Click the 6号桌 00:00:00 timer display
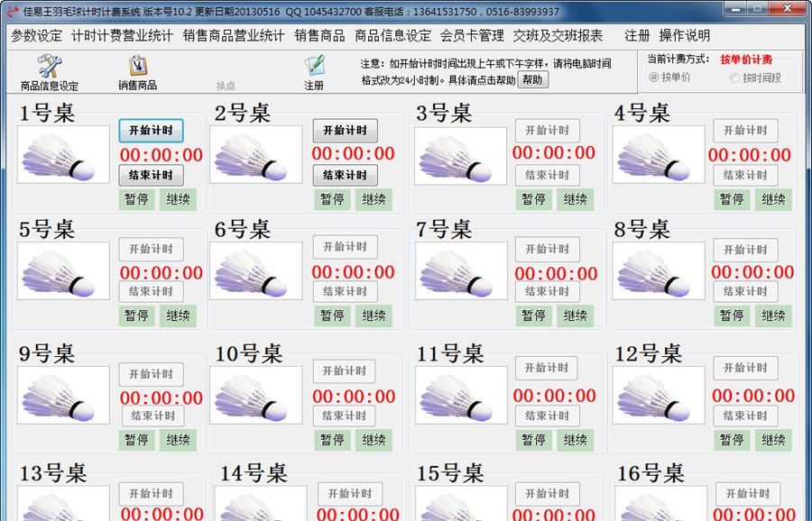The height and width of the screenshot is (521, 812). (353, 272)
